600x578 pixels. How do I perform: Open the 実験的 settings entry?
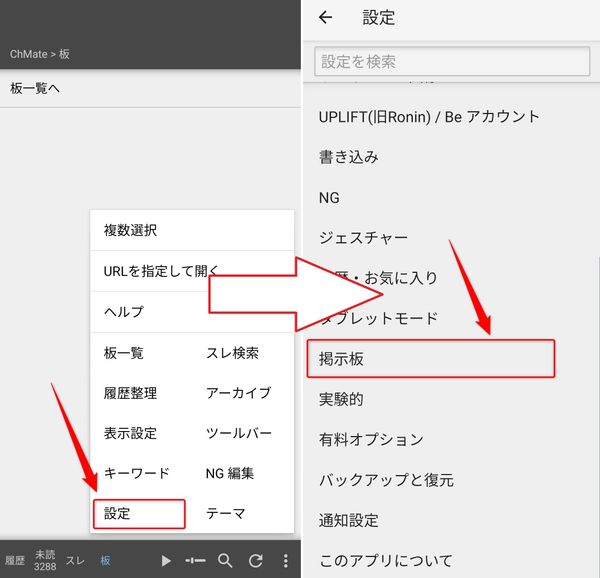pyautogui.click(x=341, y=399)
